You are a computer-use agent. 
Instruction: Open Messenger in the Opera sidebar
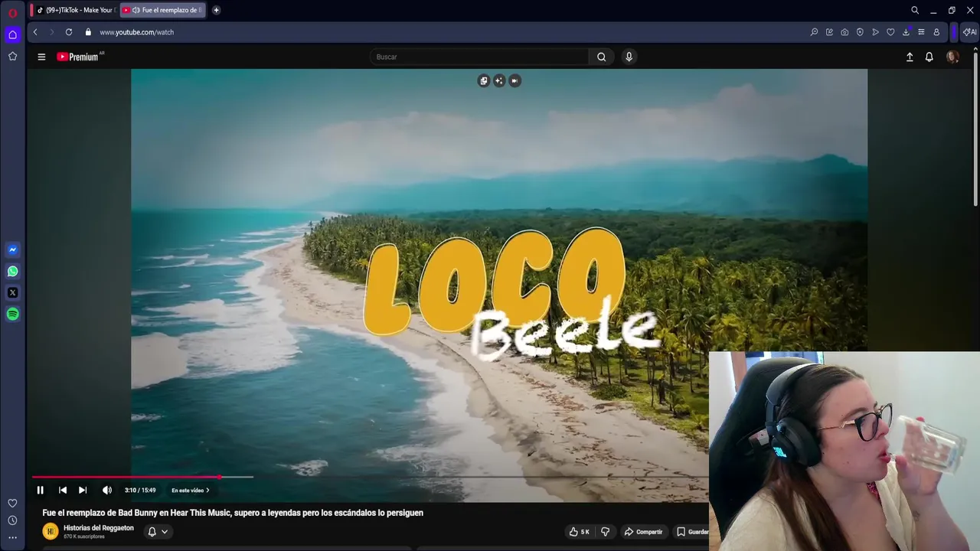tap(12, 249)
